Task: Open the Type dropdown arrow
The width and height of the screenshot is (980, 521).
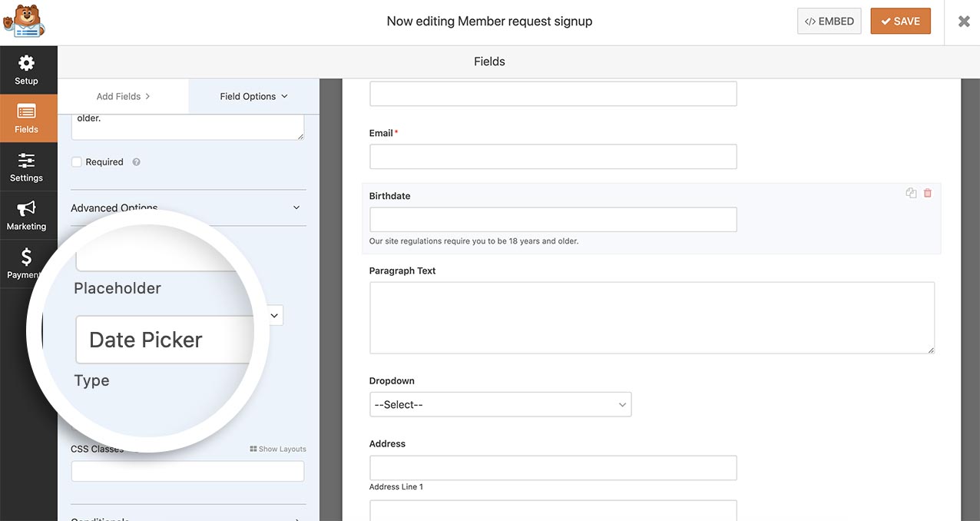Action: pos(274,315)
